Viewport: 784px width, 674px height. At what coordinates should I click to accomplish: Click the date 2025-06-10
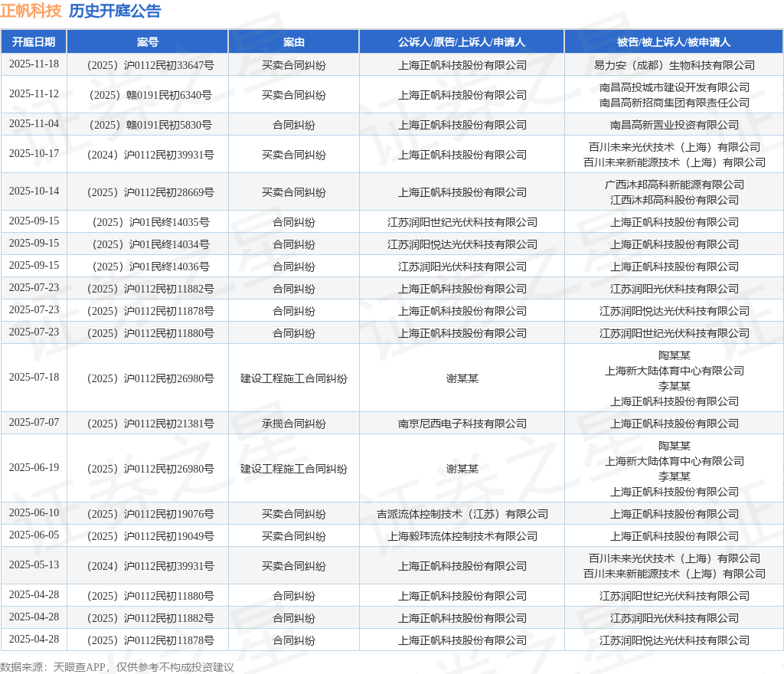[x=34, y=512]
